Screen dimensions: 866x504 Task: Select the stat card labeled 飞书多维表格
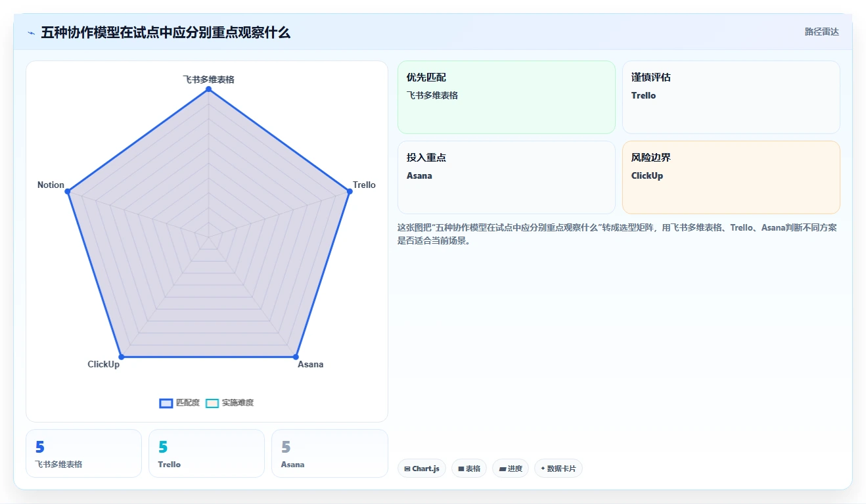[83, 453]
